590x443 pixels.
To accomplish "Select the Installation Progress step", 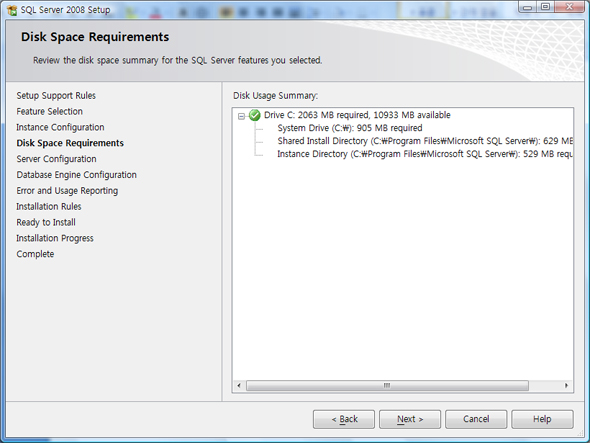I will (x=55, y=238).
